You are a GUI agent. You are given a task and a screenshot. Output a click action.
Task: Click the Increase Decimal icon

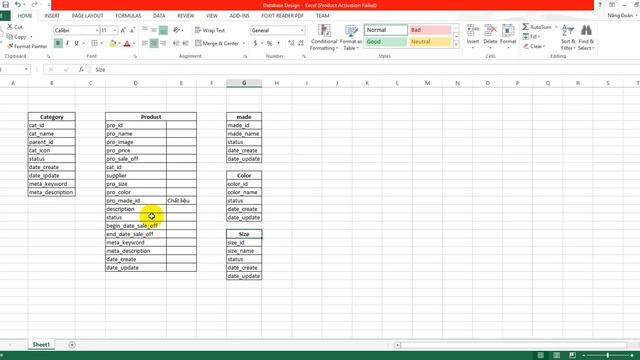291,43
